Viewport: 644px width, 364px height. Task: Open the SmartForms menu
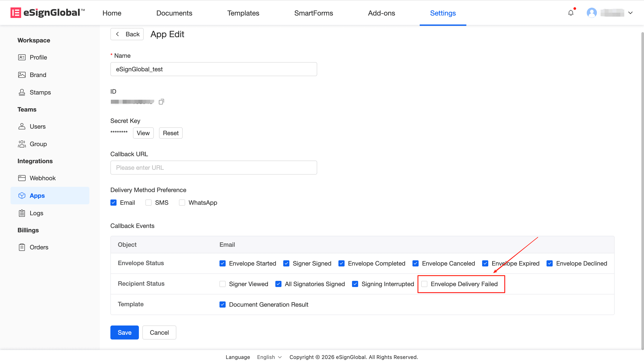tap(313, 13)
